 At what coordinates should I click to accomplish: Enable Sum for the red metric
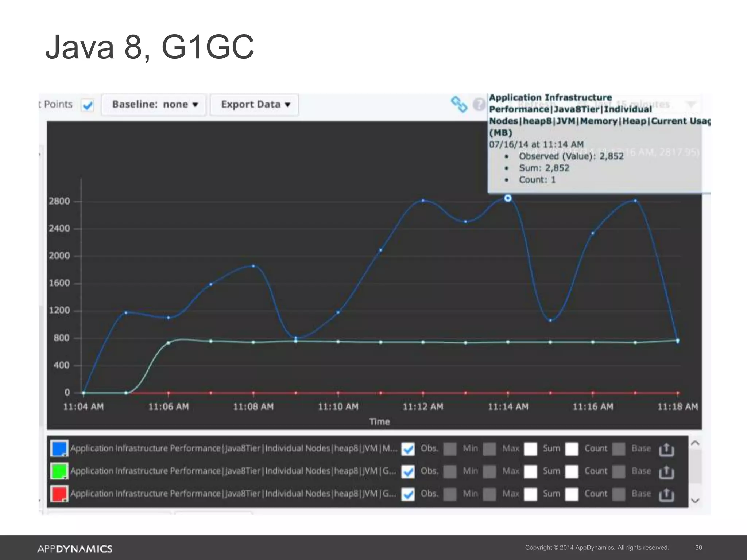pos(530,494)
